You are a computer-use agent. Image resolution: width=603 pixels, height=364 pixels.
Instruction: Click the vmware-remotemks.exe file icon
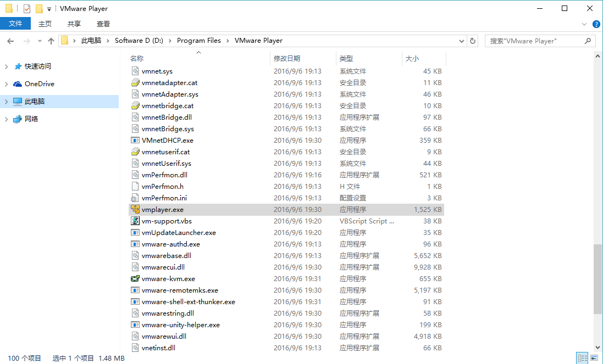coord(135,290)
